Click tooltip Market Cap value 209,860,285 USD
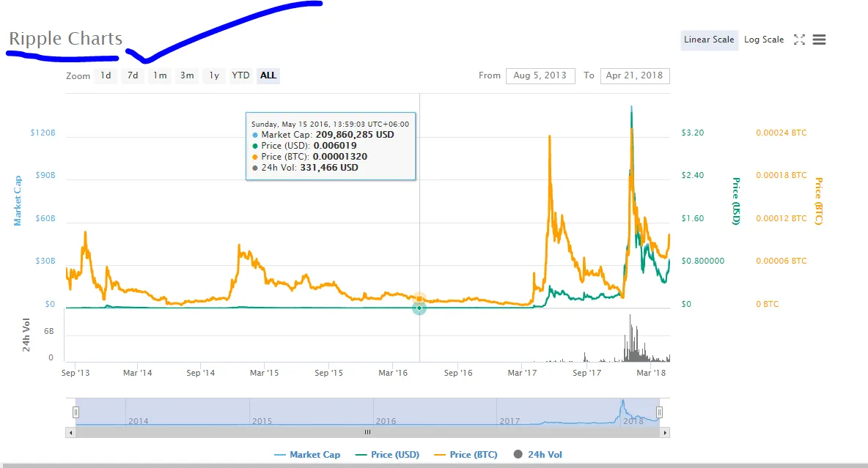The image size is (868, 468). click(355, 135)
